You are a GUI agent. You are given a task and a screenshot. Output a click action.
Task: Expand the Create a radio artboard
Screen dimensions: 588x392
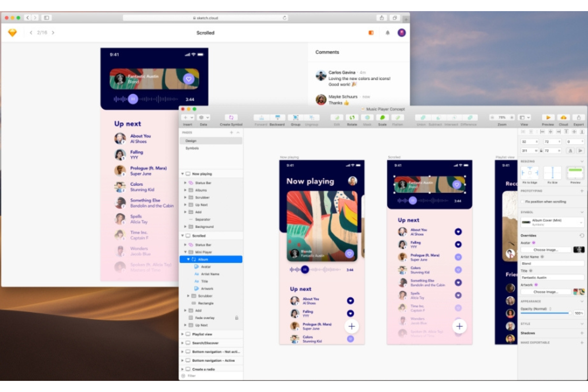183,369
